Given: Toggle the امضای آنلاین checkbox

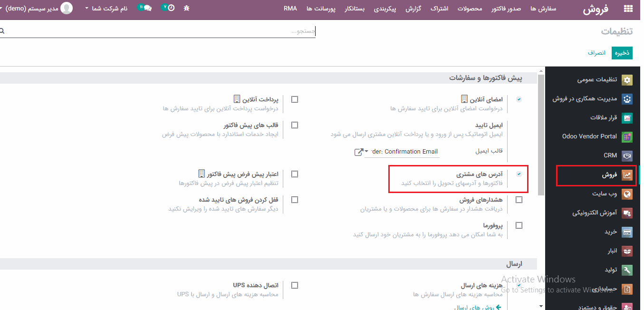Looking at the screenshot, I should [519, 99].
